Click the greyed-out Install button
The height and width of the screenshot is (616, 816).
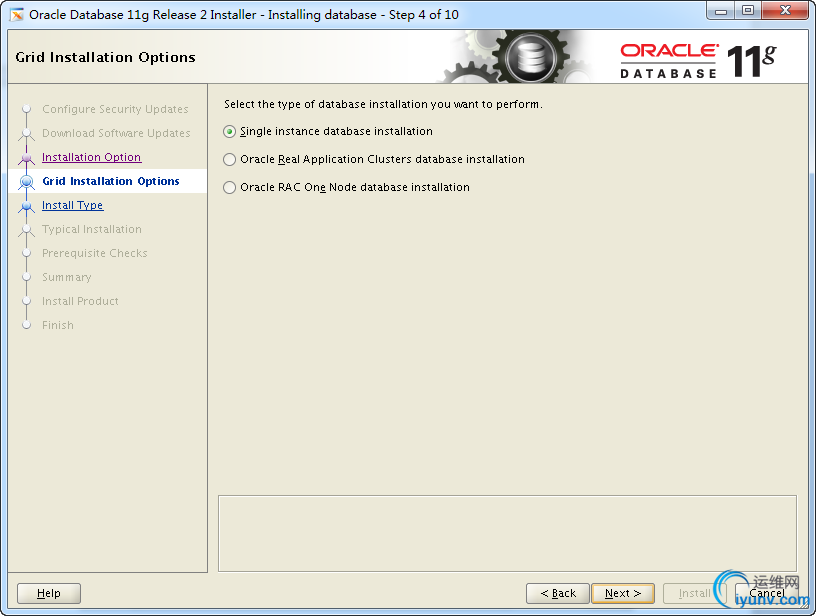pos(694,593)
